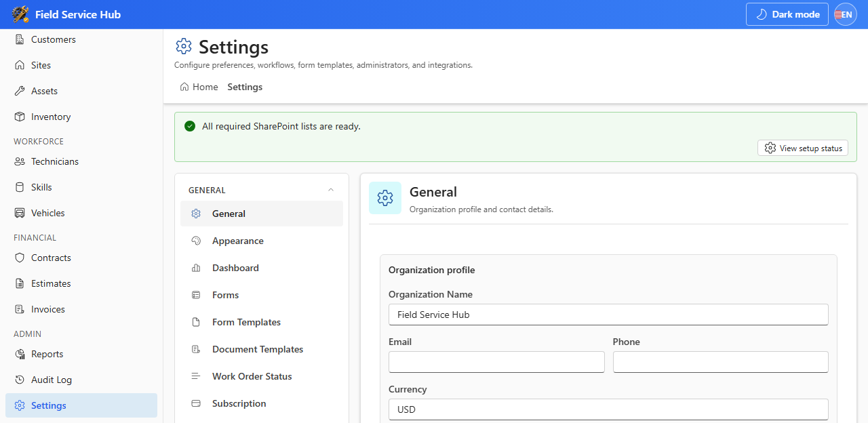Open the Appearance settings section
Screen dimensions: 868x423
pos(262,241)
